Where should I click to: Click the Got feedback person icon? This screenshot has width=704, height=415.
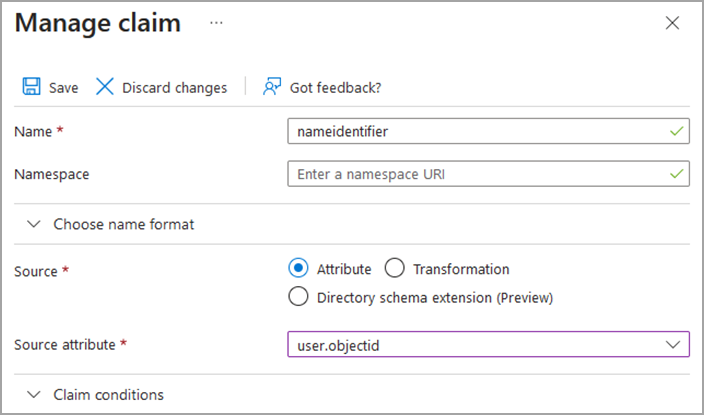(x=271, y=87)
